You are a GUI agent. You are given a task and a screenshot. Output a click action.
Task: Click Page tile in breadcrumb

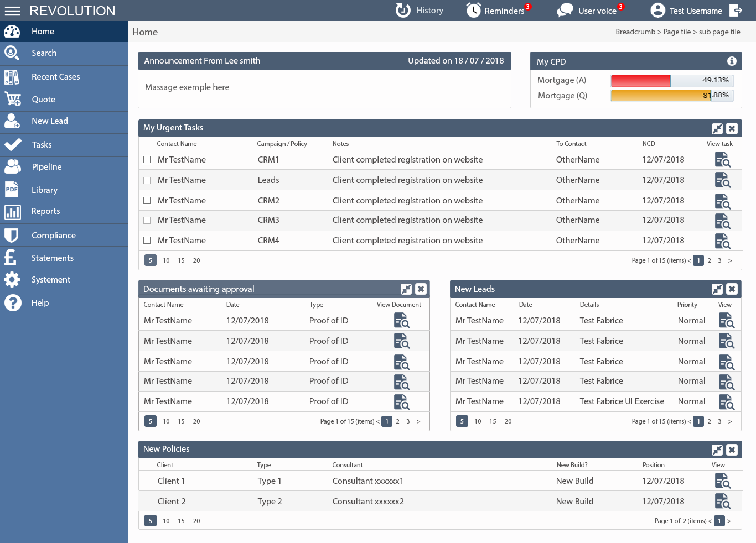coord(677,32)
